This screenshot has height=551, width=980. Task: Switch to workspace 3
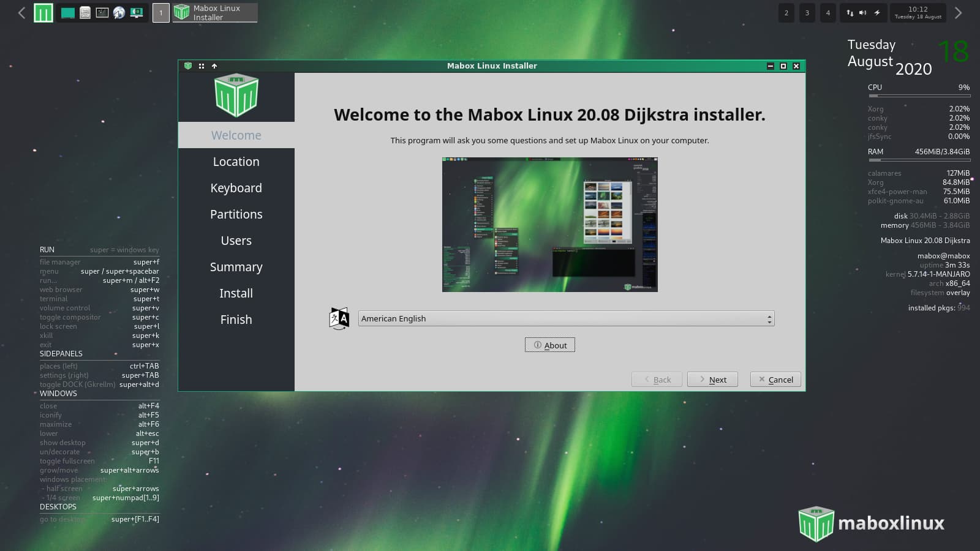coord(807,13)
